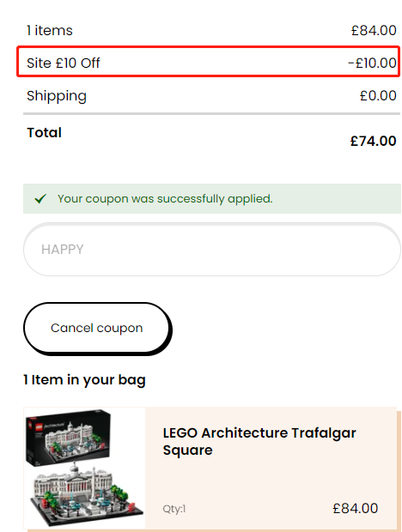Screen dimensions: 402x532
Task: Click the LEGO logo on the product box image
Action: click(x=33, y=424)
